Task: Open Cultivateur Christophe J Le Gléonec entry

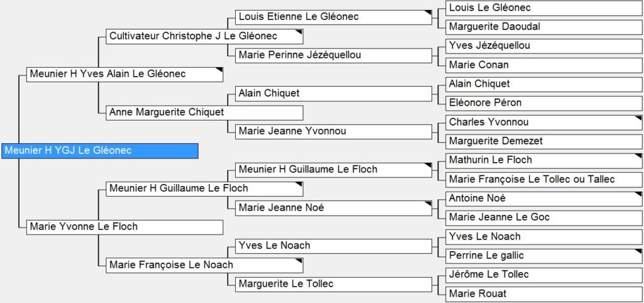Action: 204,36
